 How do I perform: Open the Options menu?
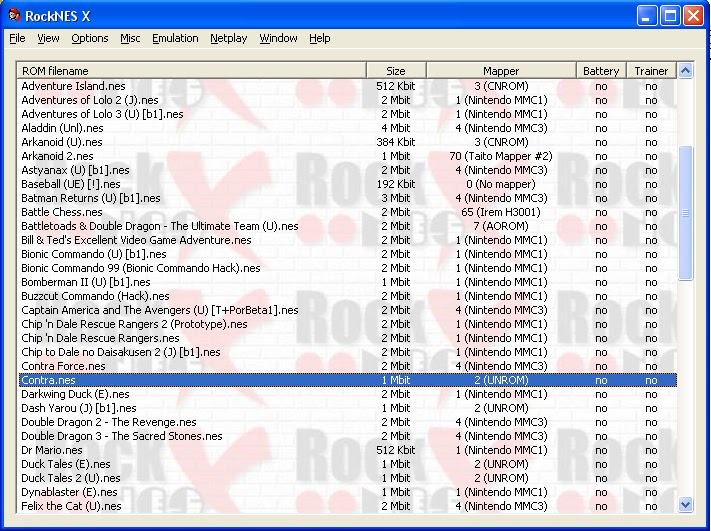click(90, 39)
